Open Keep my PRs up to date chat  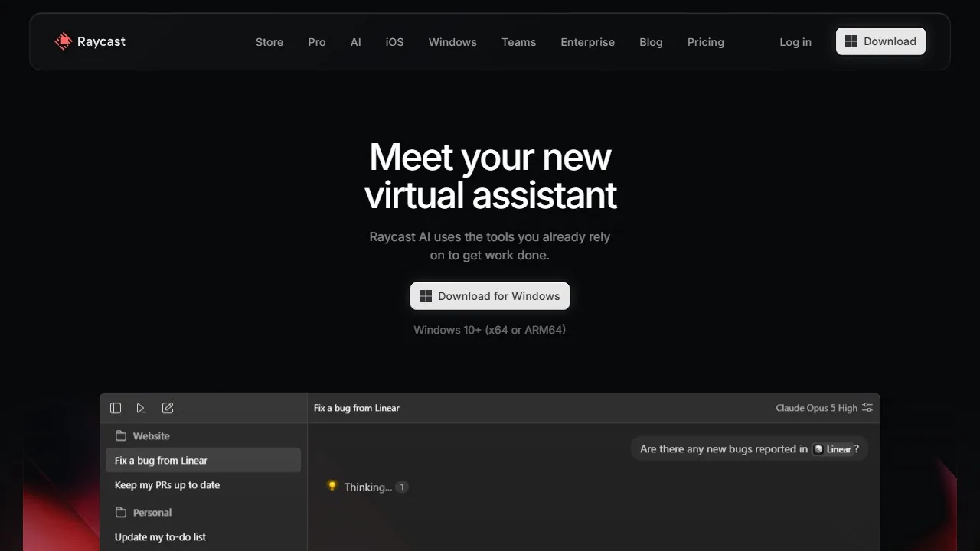203,484
